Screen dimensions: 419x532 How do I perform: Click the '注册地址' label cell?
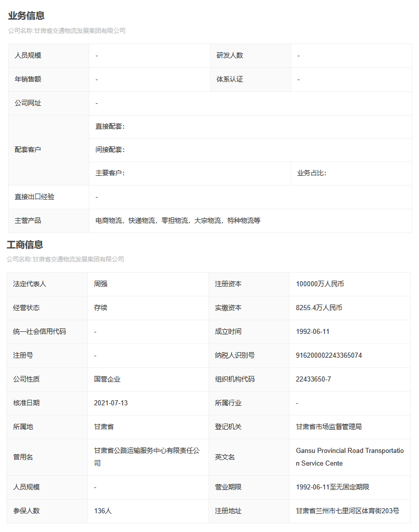[x=249, y=511]
